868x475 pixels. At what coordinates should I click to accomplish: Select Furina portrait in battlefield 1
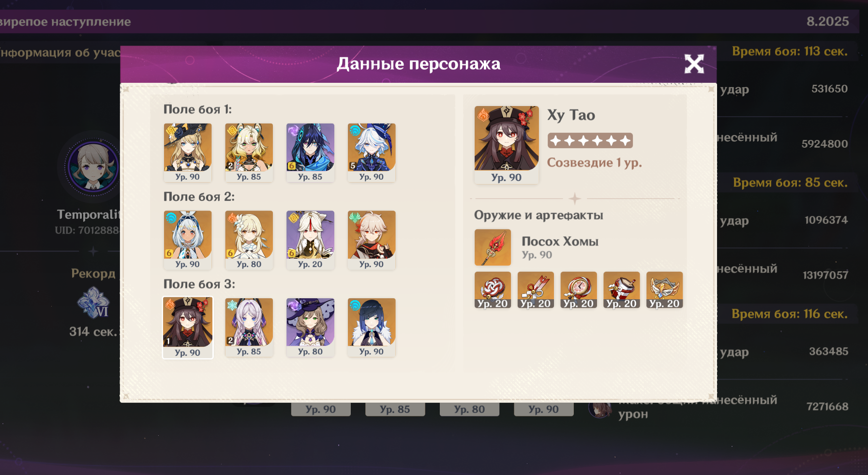[372, 153]
